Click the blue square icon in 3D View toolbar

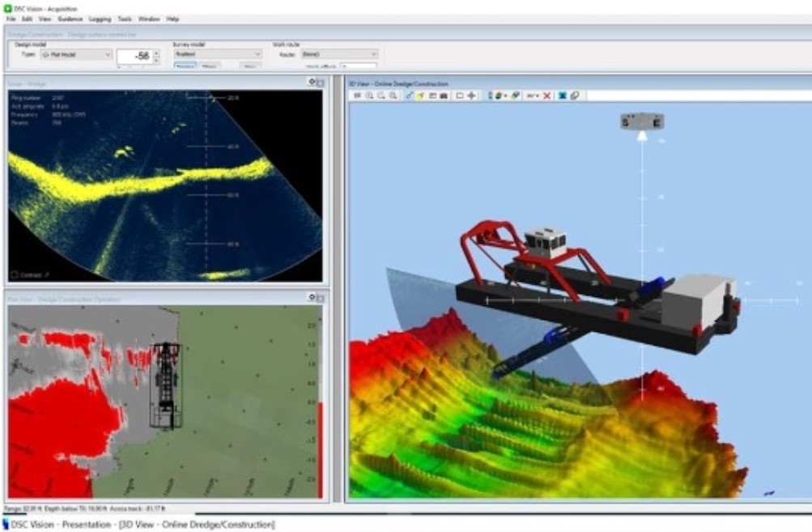click(x=562, y=96)
